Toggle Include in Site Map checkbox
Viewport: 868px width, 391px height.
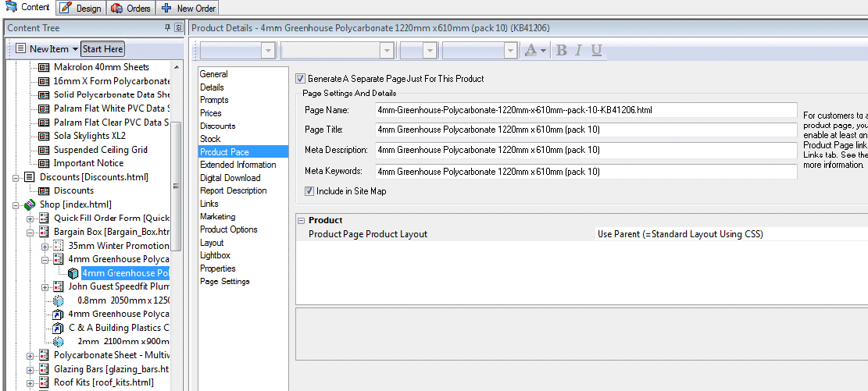point(309,191)
